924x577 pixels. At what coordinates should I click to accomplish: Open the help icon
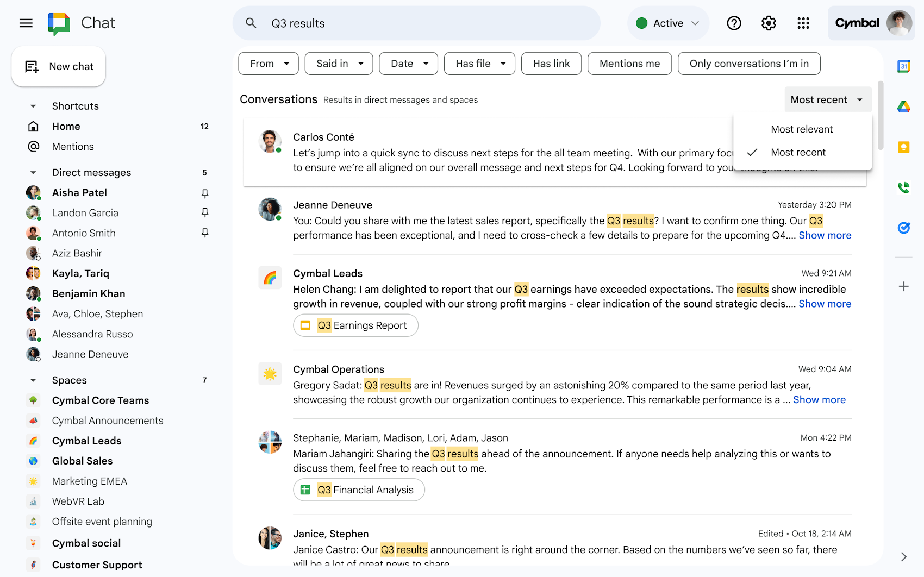point(734,23)
